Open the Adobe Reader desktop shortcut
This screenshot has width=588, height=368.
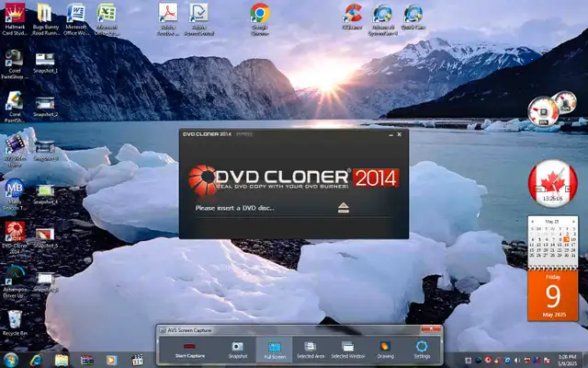coord(167,19)
